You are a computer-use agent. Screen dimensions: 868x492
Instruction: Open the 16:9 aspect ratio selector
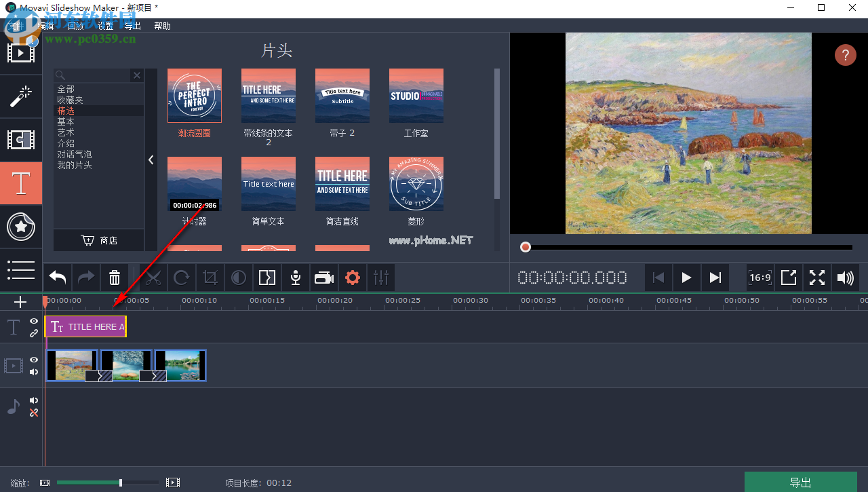[x=760, y=278]
